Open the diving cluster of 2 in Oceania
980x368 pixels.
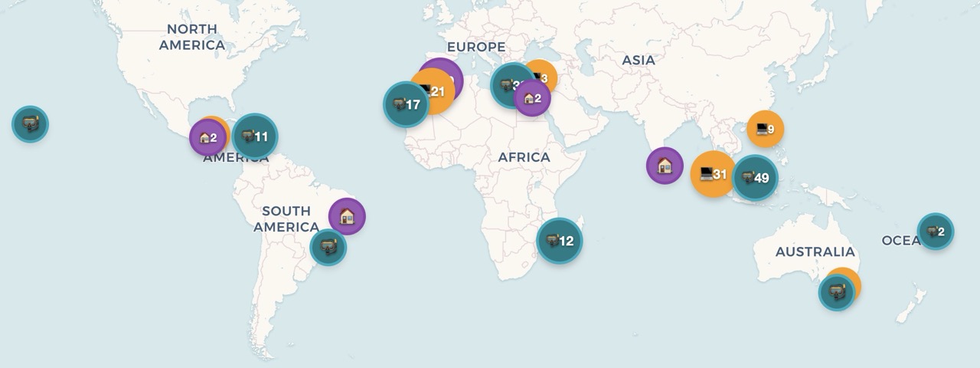pyautogui.click(x=936, y=232)
